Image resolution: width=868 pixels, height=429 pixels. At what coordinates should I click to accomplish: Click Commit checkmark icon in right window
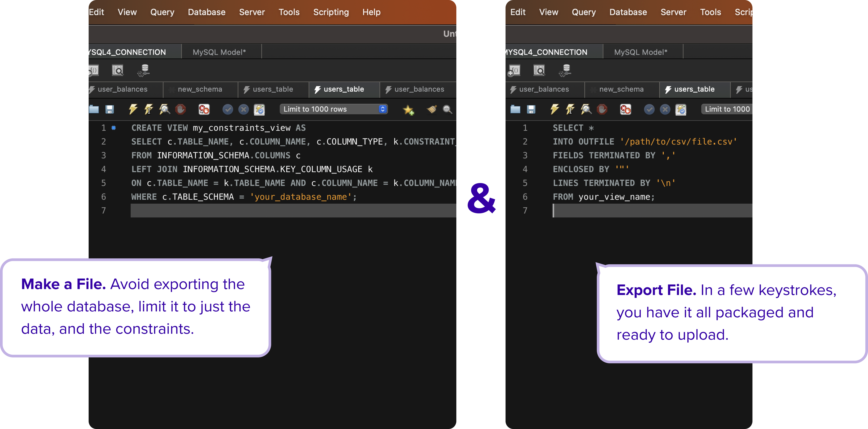(649, 109)
